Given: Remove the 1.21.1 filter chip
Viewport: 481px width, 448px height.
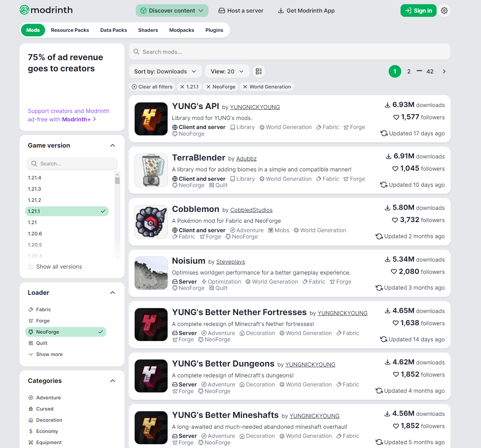Looking at the screenshot, I should (189, 87).
